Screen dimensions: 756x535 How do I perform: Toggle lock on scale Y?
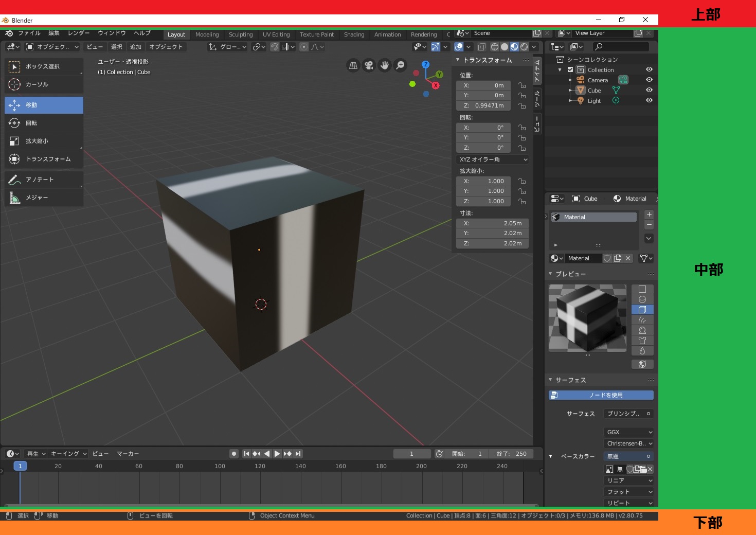[522, 191]
